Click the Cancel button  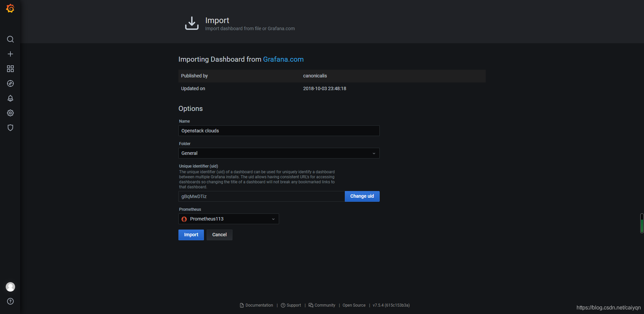[x=219, y=235]
